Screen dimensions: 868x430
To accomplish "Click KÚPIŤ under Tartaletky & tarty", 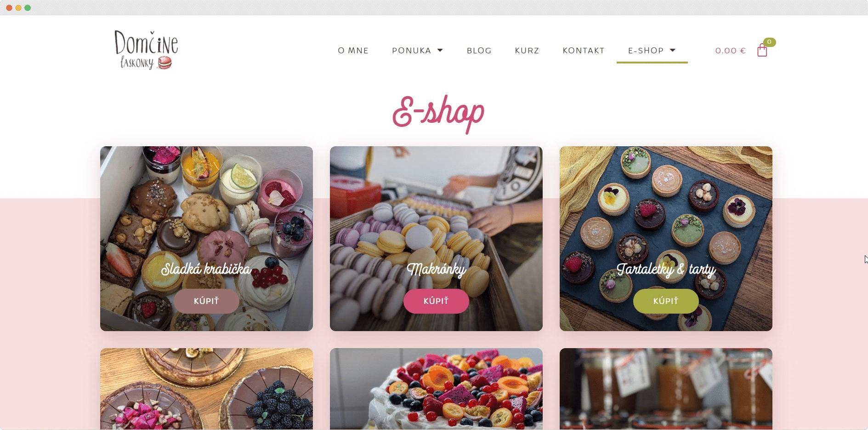I will (666, 301).
